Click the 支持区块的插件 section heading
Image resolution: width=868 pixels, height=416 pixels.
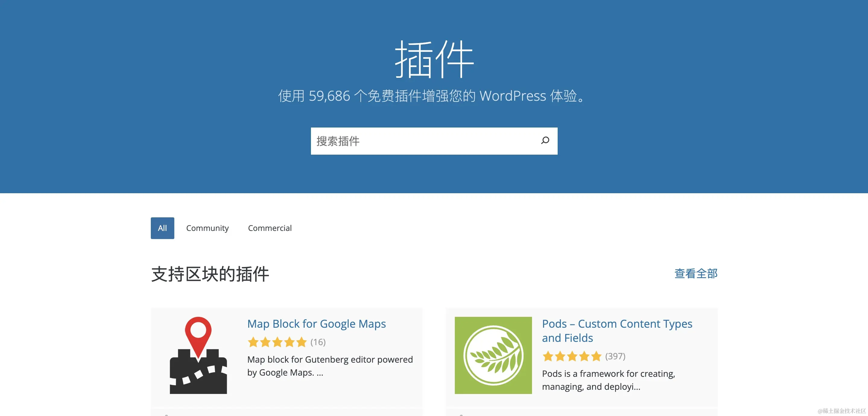210,274
